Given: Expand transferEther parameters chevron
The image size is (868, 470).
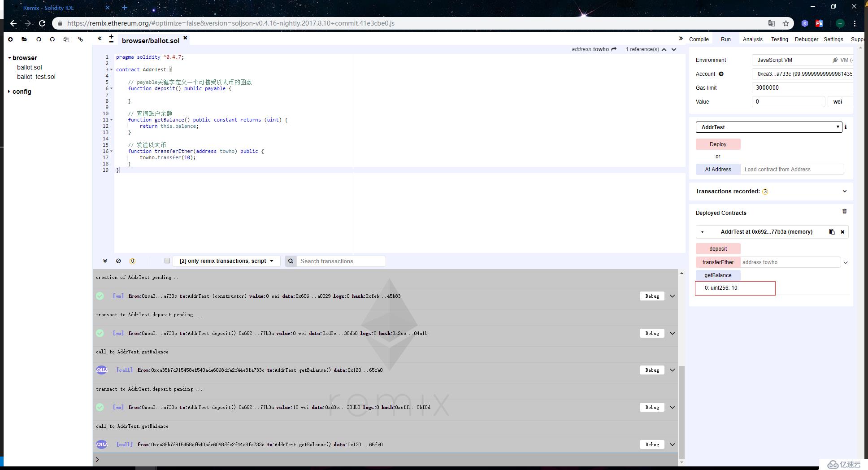Looking at the screenshot, I should [846, 263].
